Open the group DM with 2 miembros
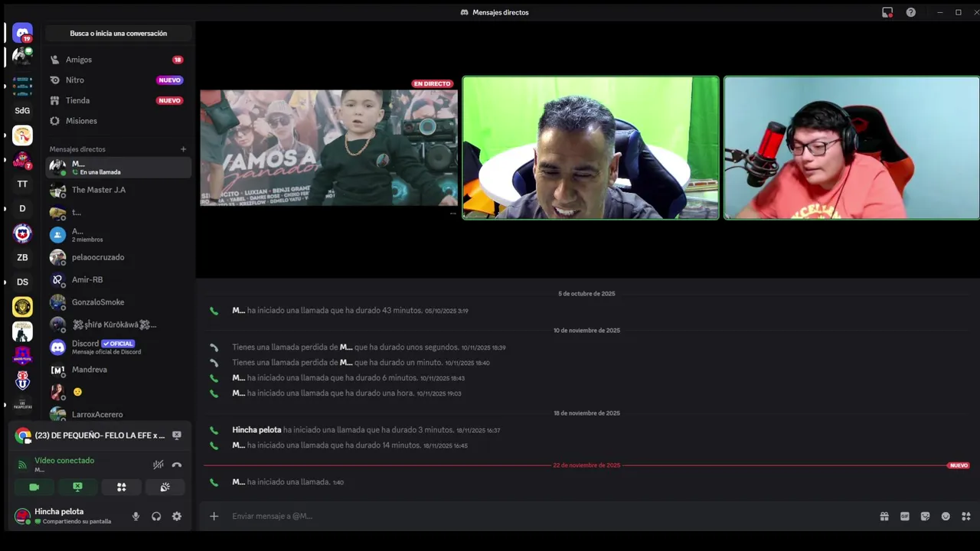Viewport: 980px width, 551px height. point(118,235)
